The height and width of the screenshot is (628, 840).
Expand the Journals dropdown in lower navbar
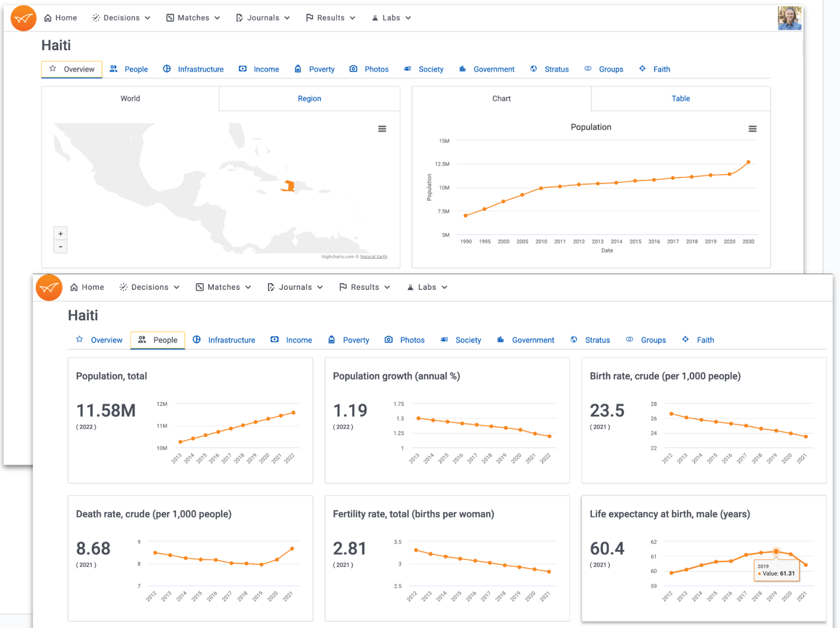click(295, 287)
